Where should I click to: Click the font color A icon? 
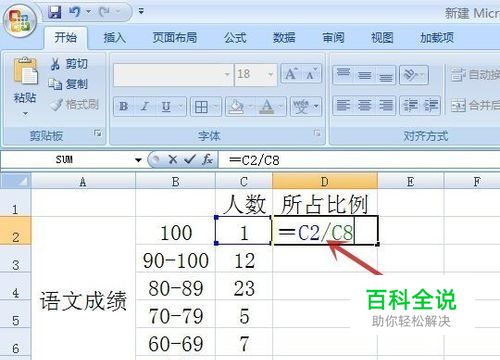[x=267, y=107]
